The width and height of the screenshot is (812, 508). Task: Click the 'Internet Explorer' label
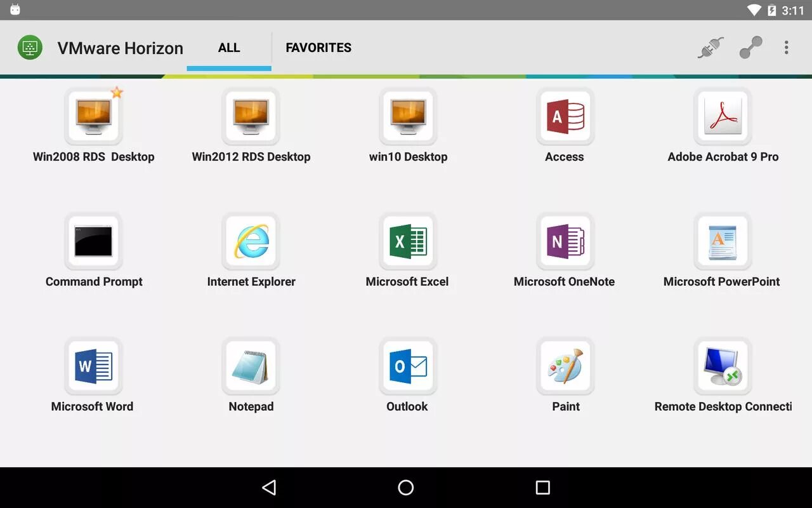click(x=251, y=282)
